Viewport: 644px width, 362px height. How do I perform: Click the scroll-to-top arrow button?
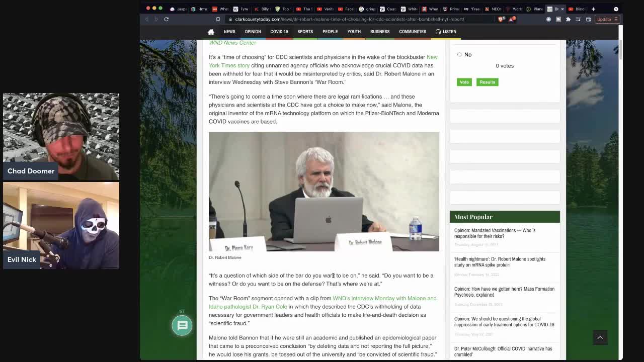(600, 337)
